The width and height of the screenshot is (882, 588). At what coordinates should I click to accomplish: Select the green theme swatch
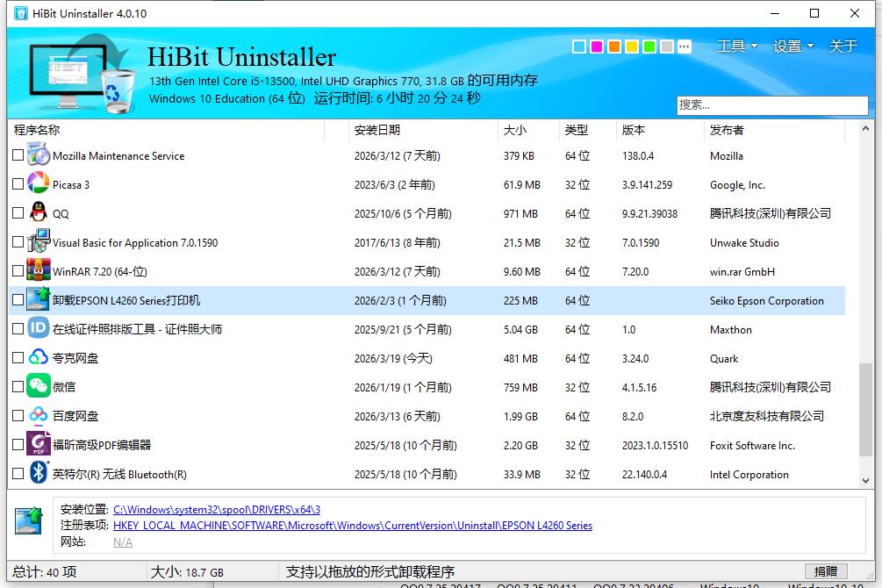point(649,47)
